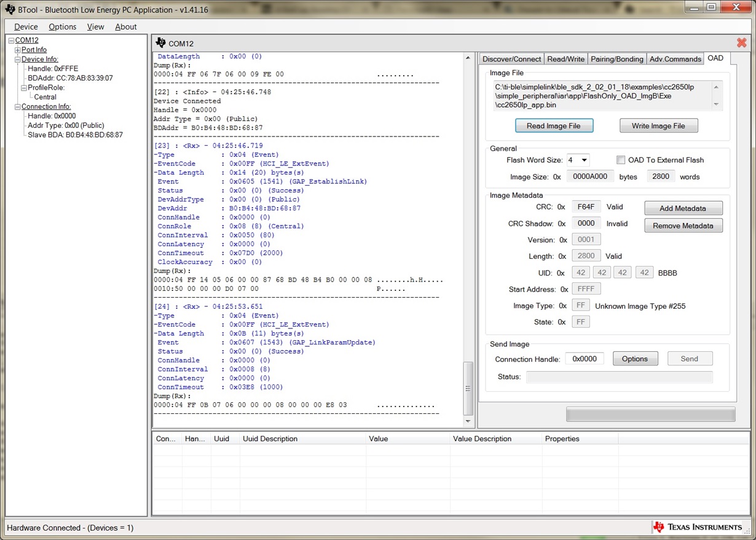756x540 pixels.
Task: Collapse the Device Info tree node
Action: pyautogui.click(x=18, y=60)
